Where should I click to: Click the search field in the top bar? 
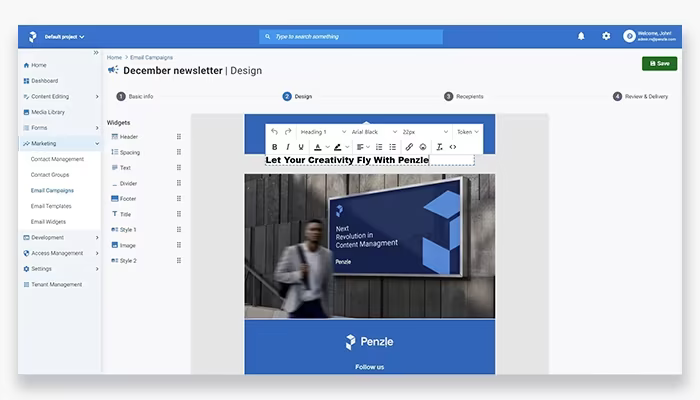coord(351,37)
